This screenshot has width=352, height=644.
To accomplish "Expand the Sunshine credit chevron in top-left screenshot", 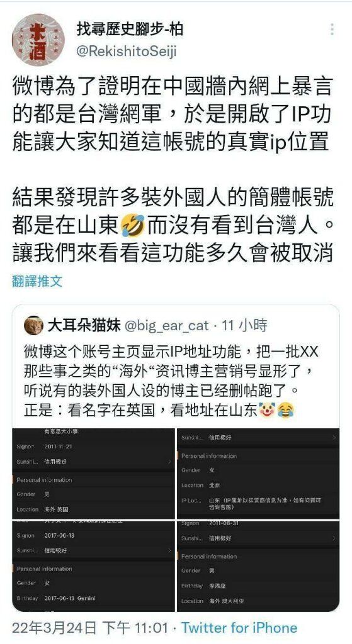I will (x=169, y=462).
